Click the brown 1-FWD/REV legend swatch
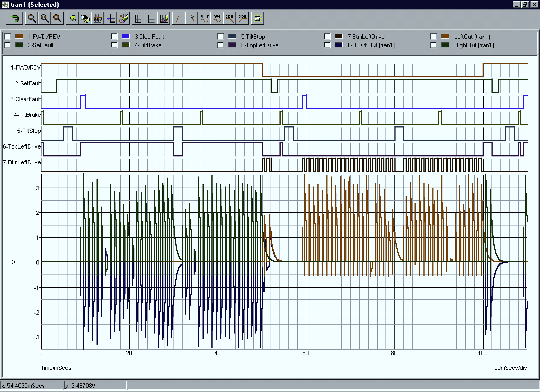 point(19,36)
